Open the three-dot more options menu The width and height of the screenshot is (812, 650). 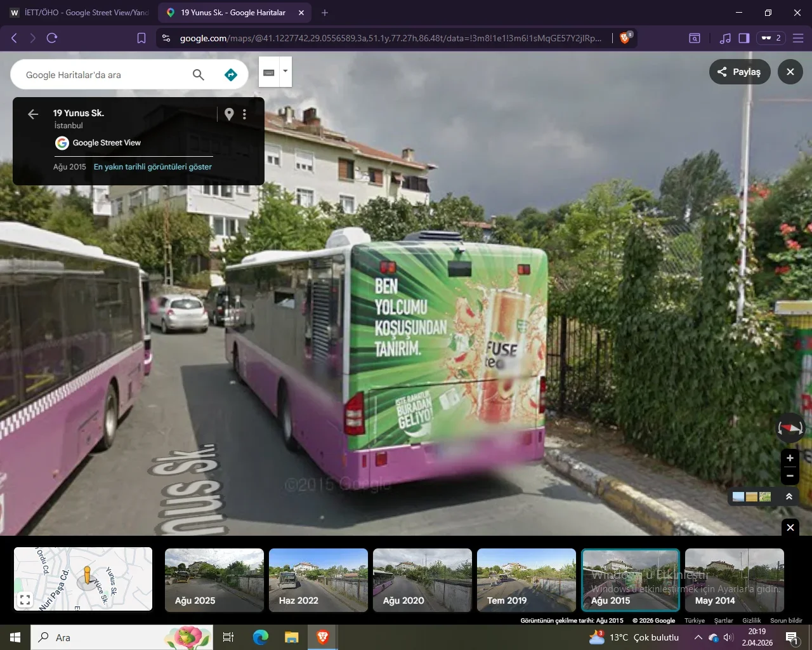(x=244, y=114)
